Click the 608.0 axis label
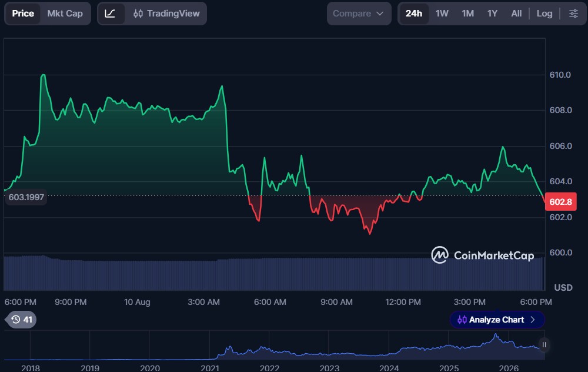The width and height of the screenshot is (588, 372). click(560, 110)
